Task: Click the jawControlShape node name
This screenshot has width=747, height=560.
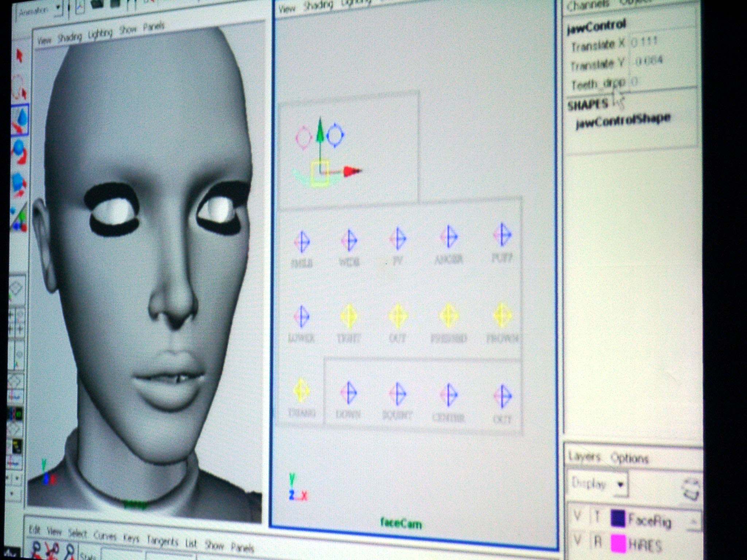Action: pyautogui.click(x=623, y=120)
